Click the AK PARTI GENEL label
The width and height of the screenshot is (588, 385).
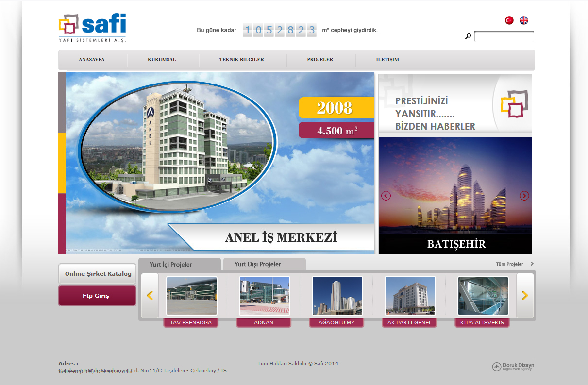(x=409, y=322)
